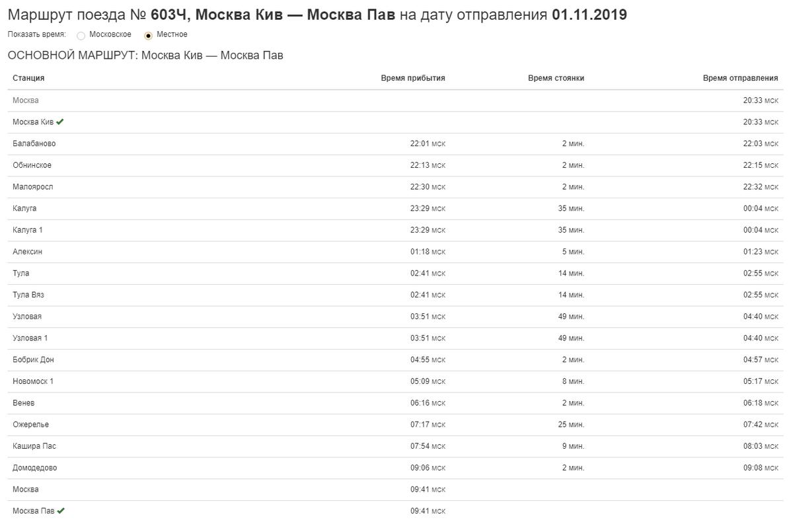Click the Домодедово station name
This screenshot has width=793, height=532.
(34, 468)
